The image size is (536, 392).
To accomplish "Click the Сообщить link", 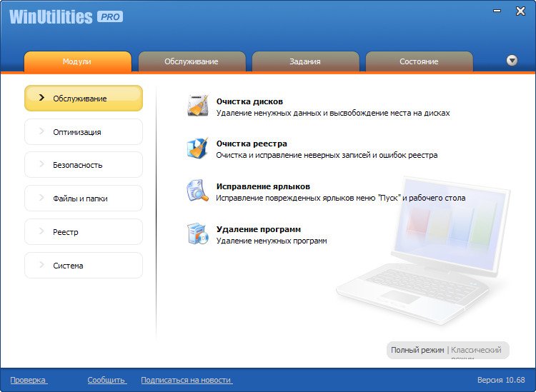I will [106, 380].
